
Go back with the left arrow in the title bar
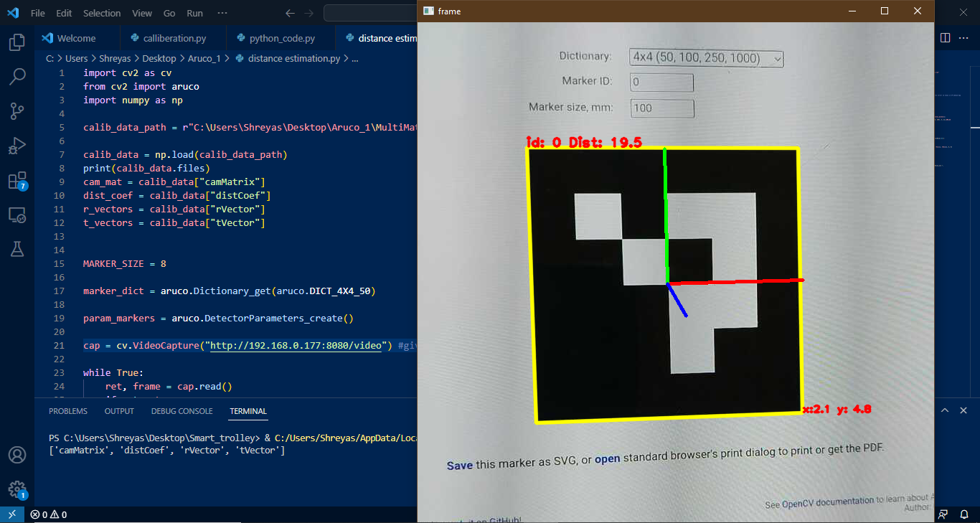tap(290, 13)
